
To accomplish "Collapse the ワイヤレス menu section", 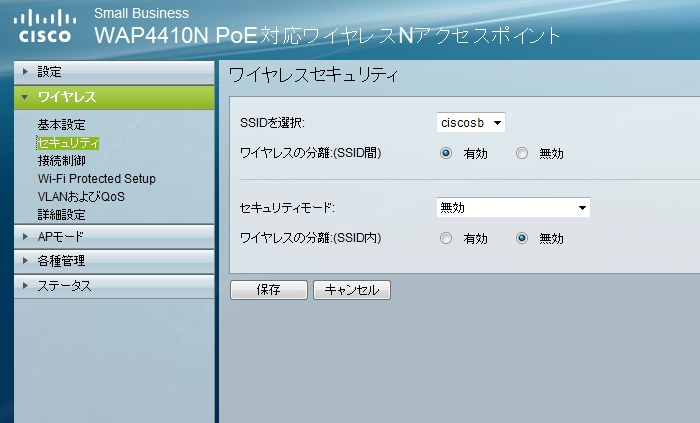I will pyautogui.click(x=114, y=97).
